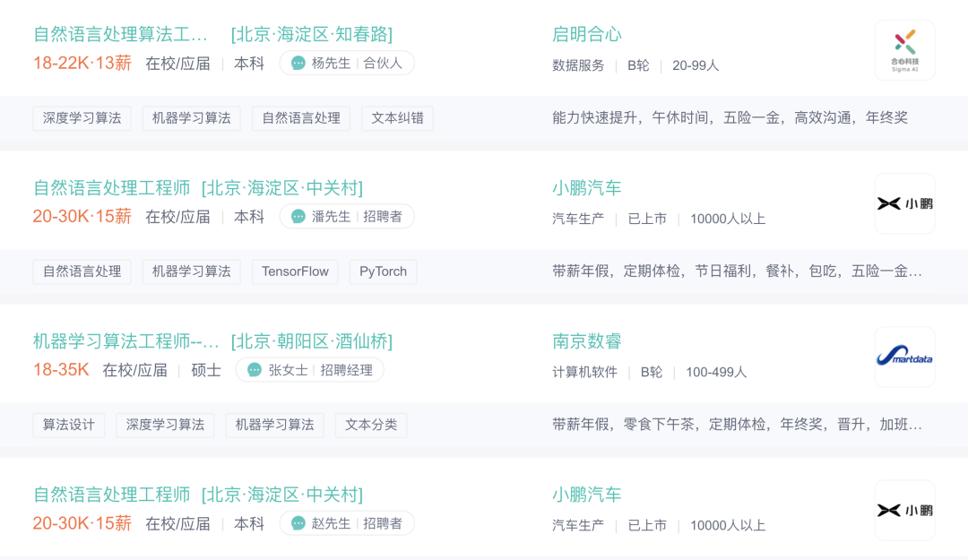This screenshot has height=560, width=968.
Task: Visit the 南京数睿 company link
Action: pos(587,340)
